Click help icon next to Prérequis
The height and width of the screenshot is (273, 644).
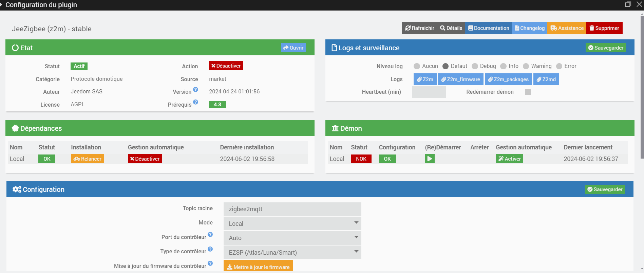coord(195,102)
